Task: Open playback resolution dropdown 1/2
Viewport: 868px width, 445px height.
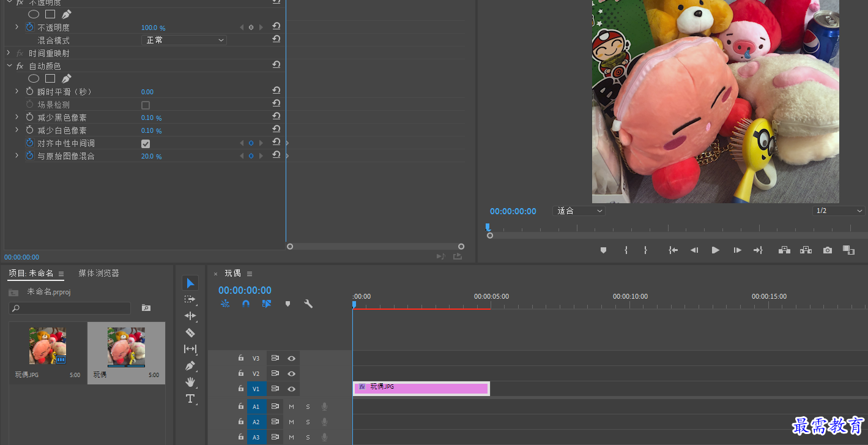Action: tap(839, 211)
